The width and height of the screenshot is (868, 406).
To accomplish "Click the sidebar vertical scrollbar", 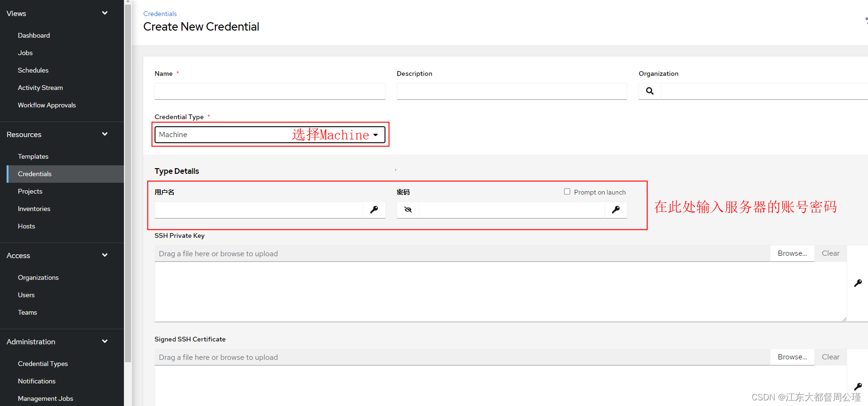I will [x=128, y=183].
